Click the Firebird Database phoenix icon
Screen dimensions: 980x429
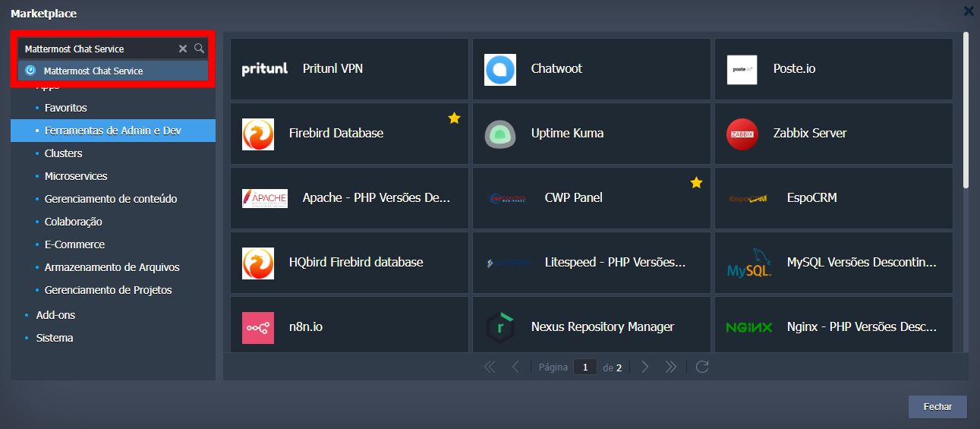(x=258, y=134)
